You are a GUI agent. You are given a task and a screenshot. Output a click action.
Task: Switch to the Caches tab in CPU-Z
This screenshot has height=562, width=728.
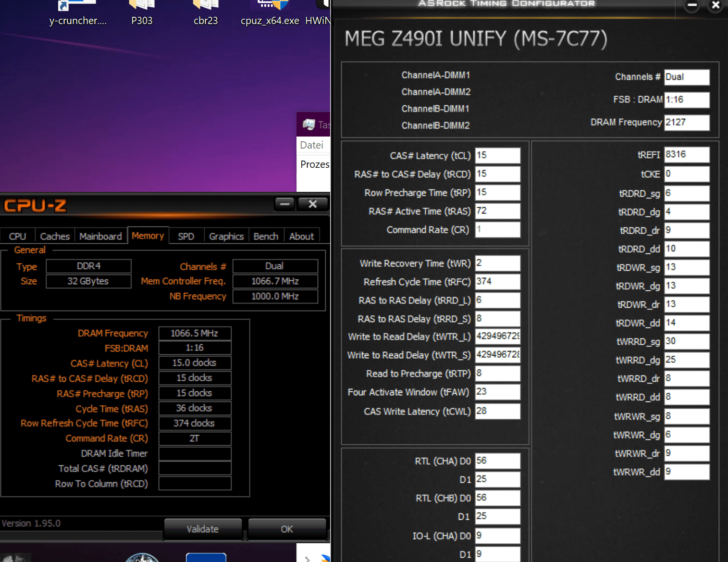point(55,236)
